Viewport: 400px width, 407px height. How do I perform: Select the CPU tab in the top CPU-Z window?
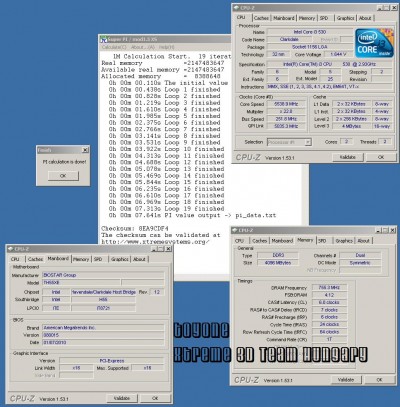(x=241, y=17)
